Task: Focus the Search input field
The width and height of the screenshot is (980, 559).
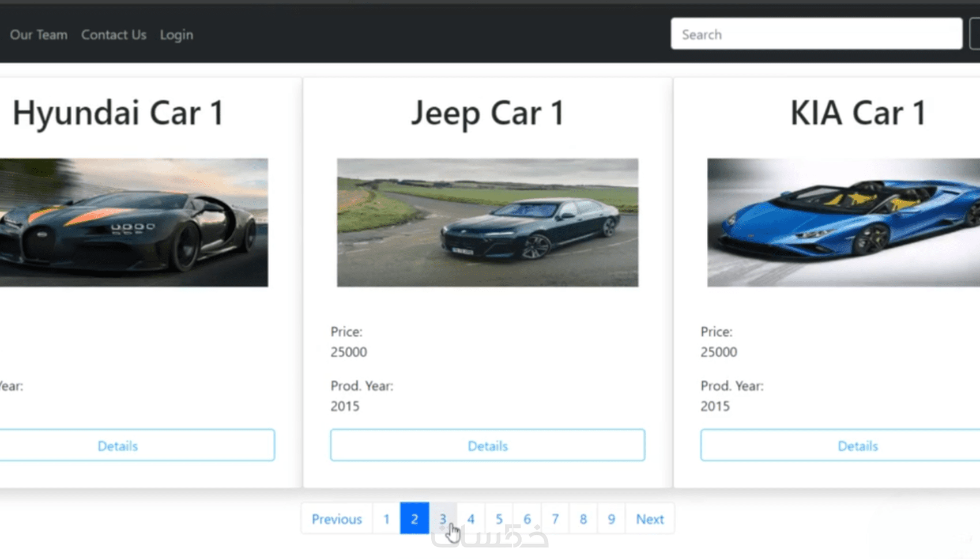Action: [816, 34]
